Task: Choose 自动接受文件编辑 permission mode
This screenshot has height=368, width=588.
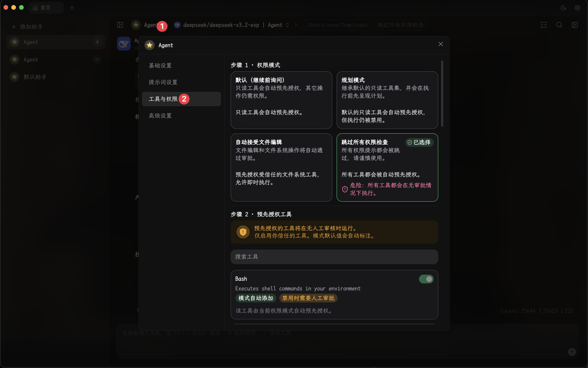Action: 281,167
